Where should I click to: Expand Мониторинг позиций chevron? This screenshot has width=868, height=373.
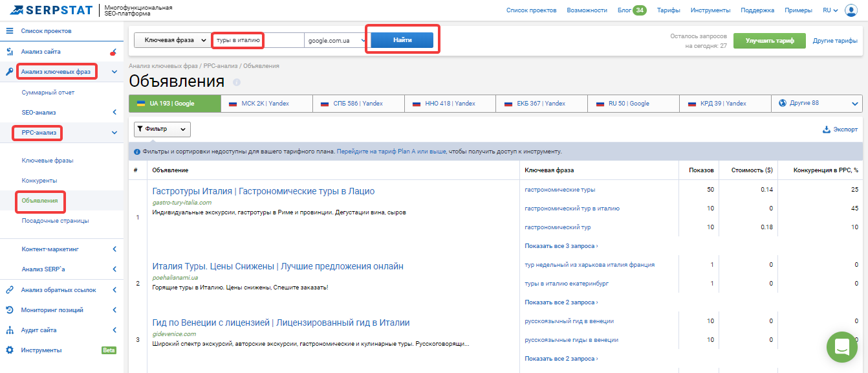coord(114,310)
